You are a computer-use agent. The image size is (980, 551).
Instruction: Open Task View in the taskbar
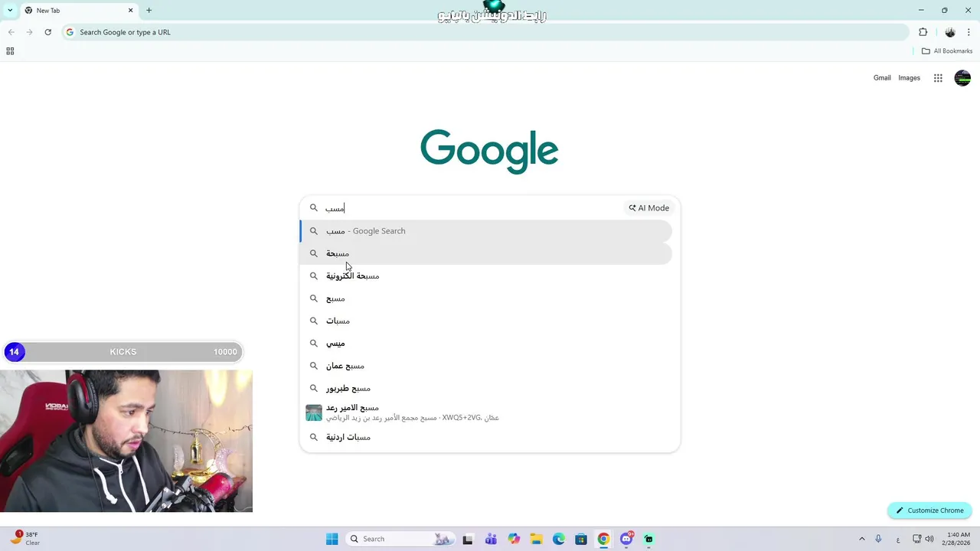[468, 539]
